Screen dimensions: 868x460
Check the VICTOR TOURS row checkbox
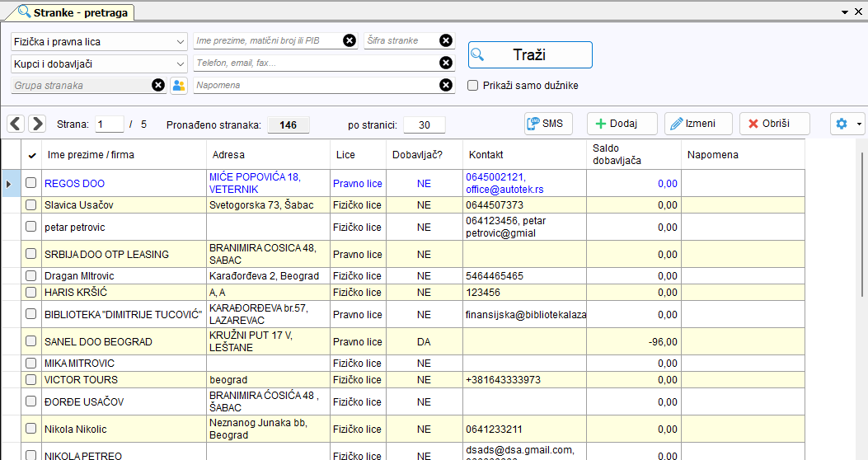31,379
